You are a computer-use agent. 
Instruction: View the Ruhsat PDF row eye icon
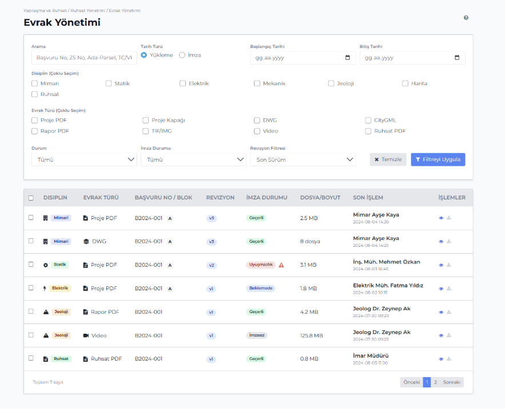point(441,359)
